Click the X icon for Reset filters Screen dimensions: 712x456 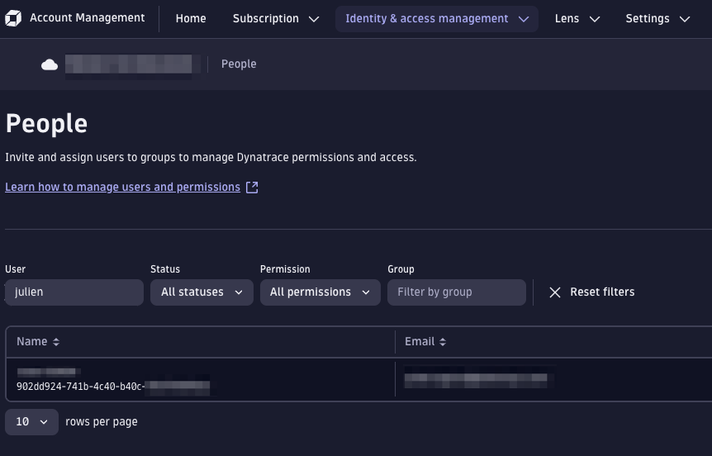555,292
